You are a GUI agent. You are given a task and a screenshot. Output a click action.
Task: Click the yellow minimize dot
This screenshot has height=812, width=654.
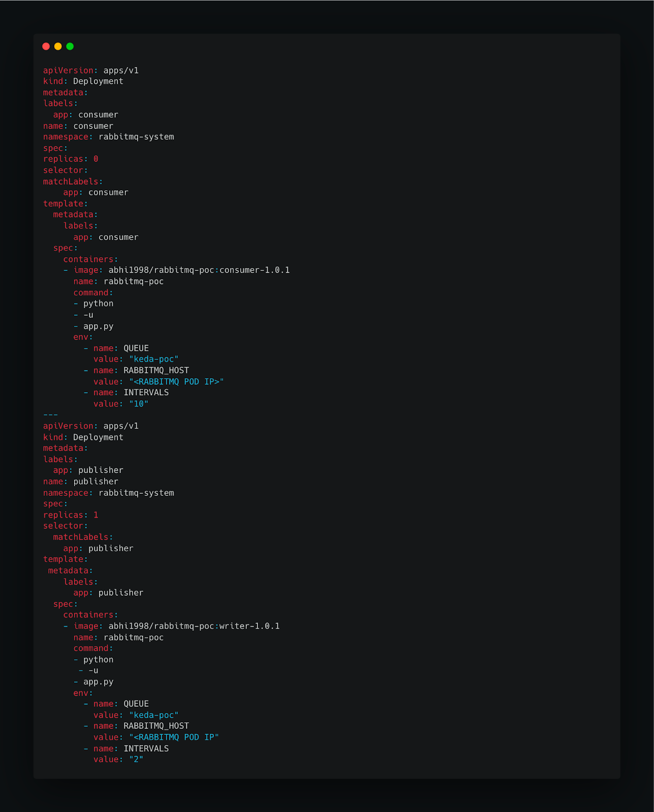click(58, 46)
